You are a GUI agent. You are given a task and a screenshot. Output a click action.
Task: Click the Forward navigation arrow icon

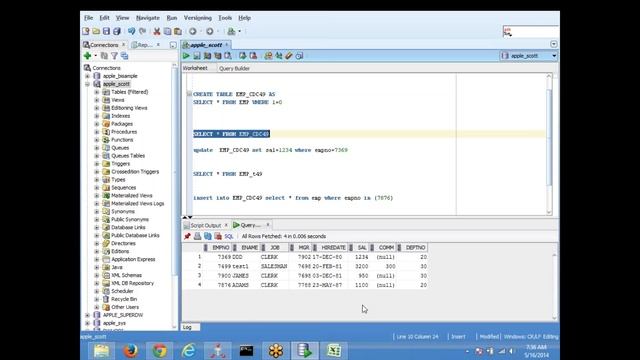pos(210,31)
